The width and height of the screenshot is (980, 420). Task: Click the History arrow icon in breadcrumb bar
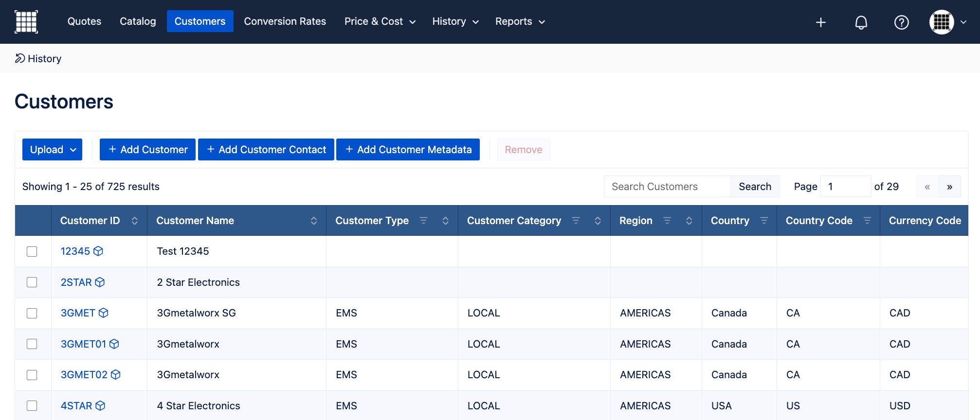pyautogui.click(x=20, y=58)
